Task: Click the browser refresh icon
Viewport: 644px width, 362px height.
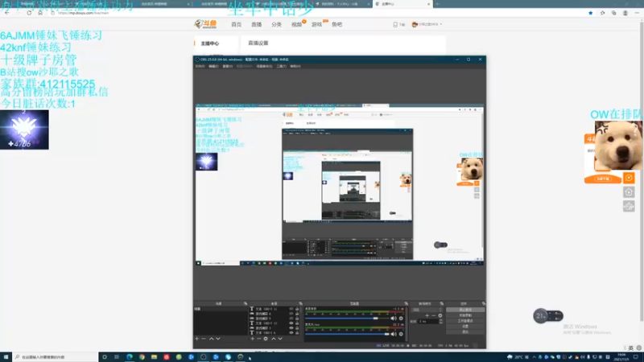Action: click(x=29, y=13)
